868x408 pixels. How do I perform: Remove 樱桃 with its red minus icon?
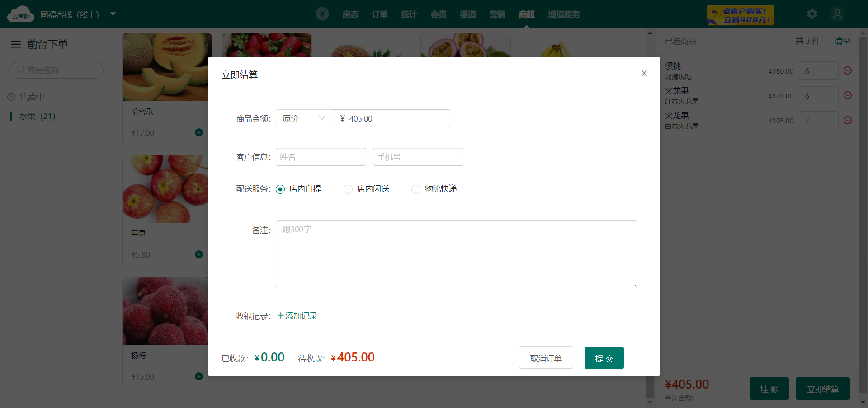848,70
